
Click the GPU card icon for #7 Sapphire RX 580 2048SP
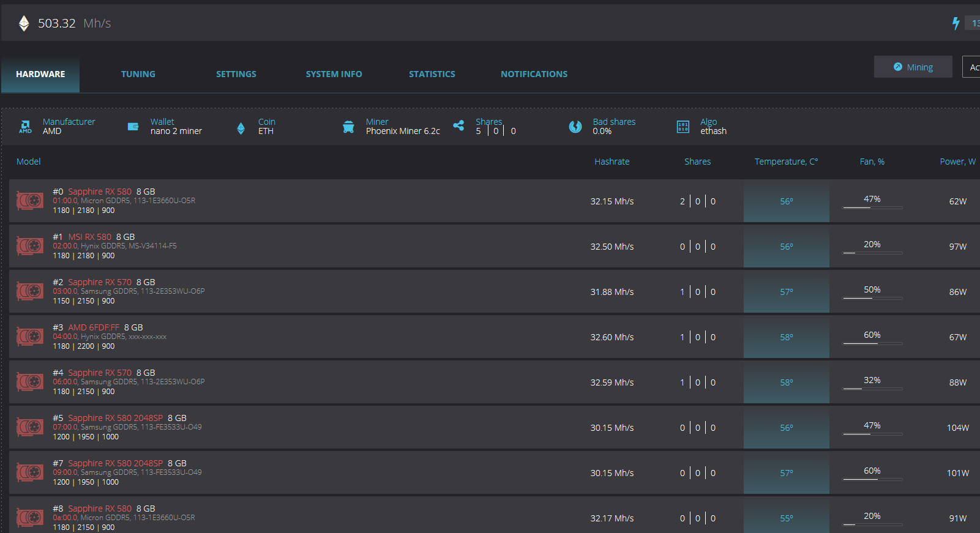click(x=30, y=472)
